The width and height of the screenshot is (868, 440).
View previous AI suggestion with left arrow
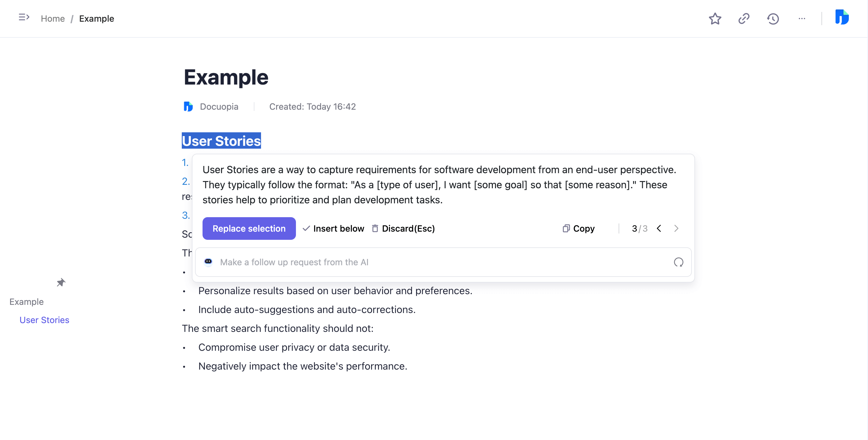click(659, 228)
